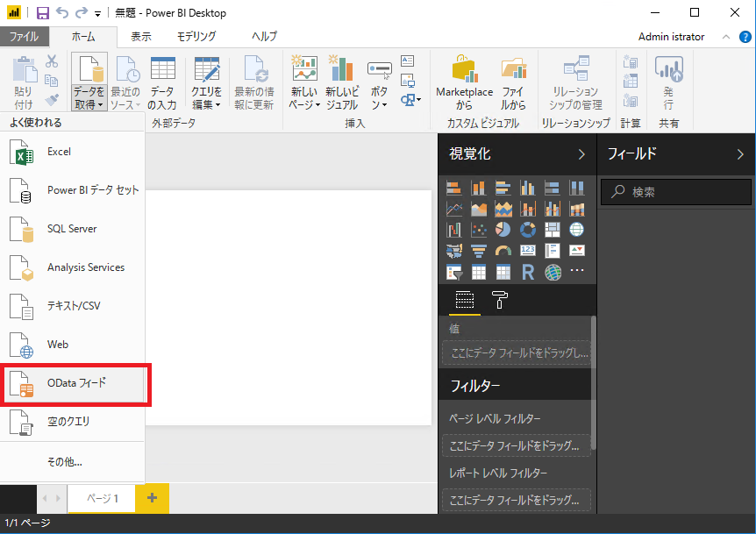
Task: Select the stacked column chart visual
Action: coord(479,188)
